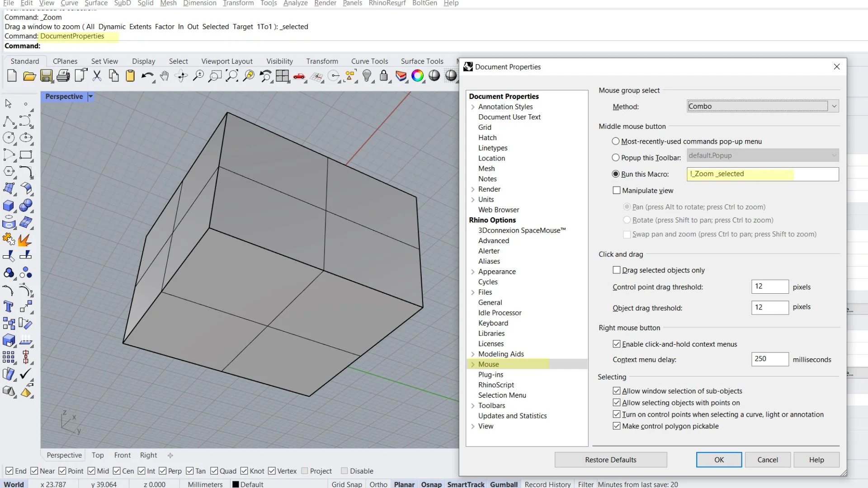Screen dimensions: 868x488
Task: Enable the Ortho mode in status bar
Action: [x=378, y=484]
